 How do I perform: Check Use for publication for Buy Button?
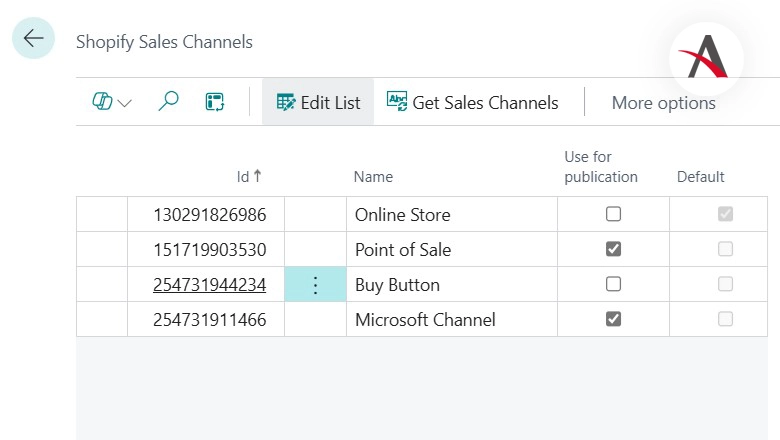613,284
